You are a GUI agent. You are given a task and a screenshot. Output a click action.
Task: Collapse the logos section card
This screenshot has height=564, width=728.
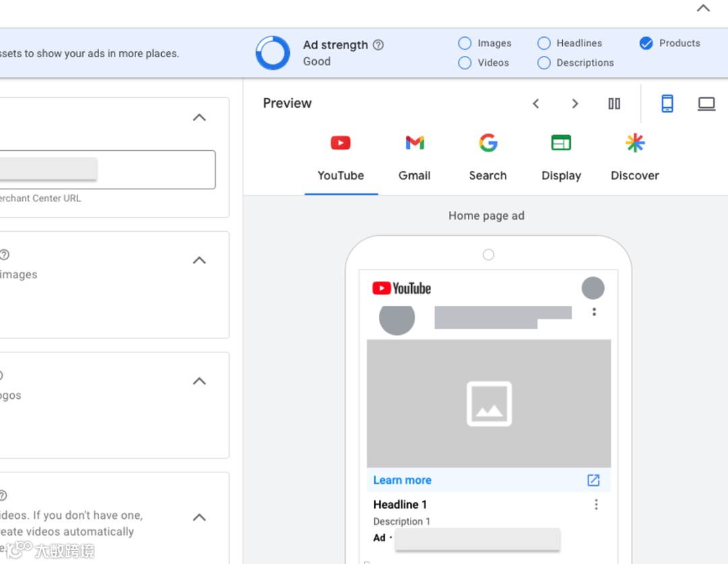coord(199,381)
